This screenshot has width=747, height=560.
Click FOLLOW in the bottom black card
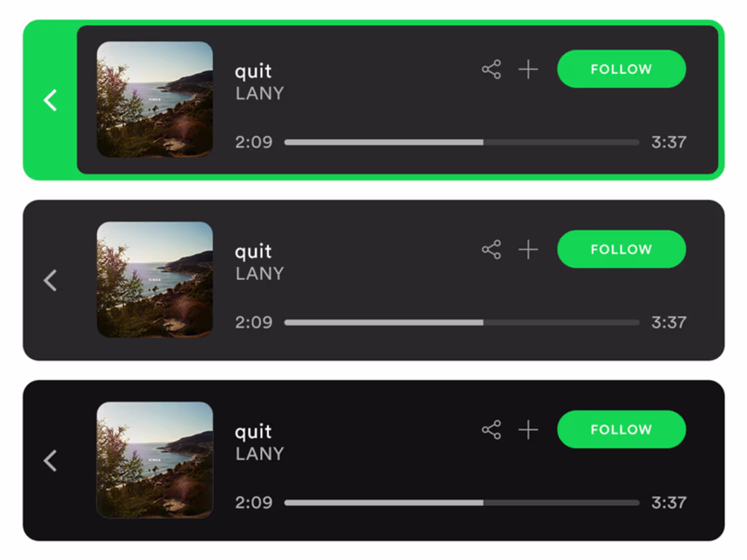coord(622,429)
